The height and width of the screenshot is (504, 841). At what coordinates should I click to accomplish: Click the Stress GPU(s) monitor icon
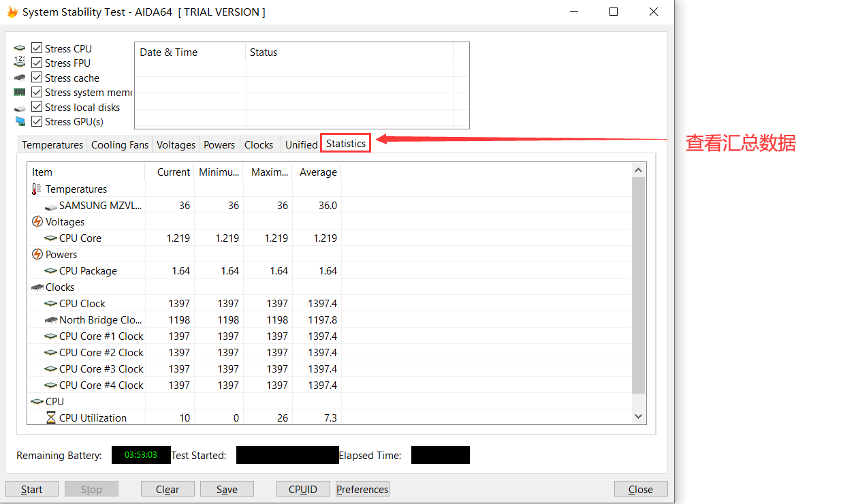20,121
